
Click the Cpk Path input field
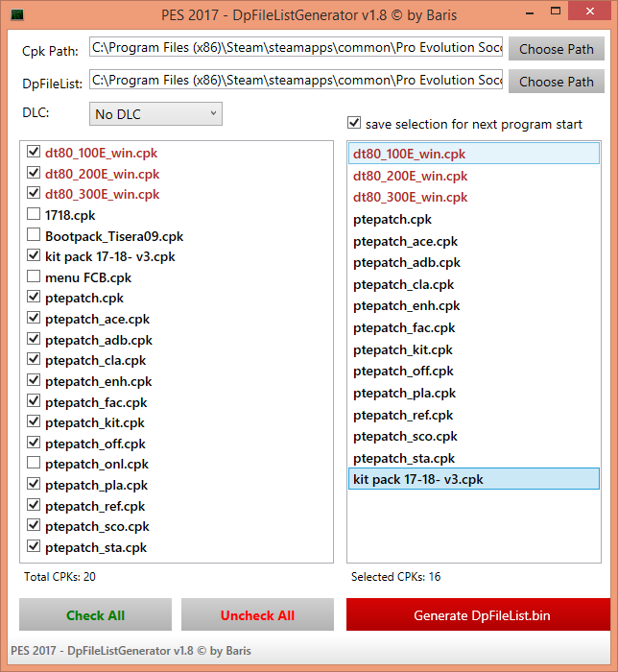[x=296, y=47]
